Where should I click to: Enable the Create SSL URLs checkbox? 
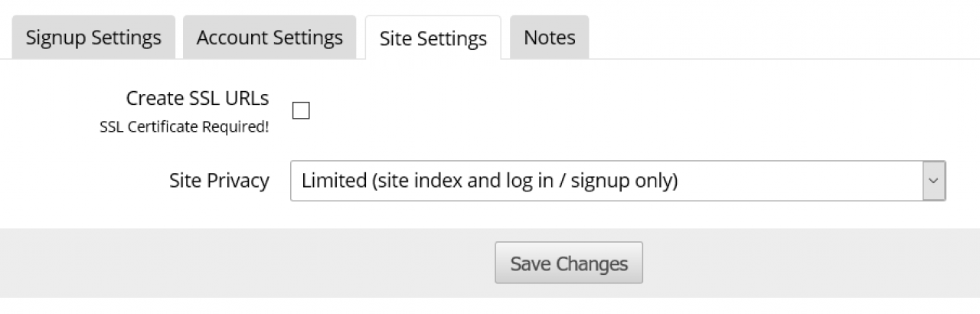click(x=302, y=111)
